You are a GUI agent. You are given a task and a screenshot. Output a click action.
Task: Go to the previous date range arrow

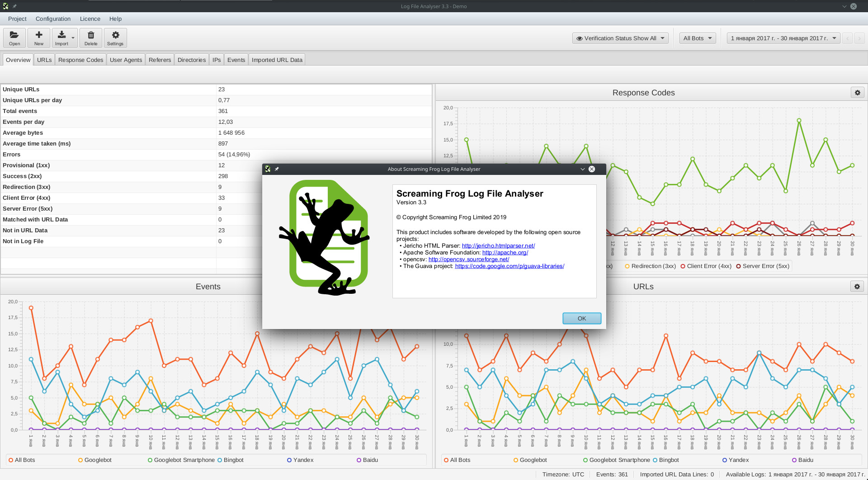click(848, 38)
